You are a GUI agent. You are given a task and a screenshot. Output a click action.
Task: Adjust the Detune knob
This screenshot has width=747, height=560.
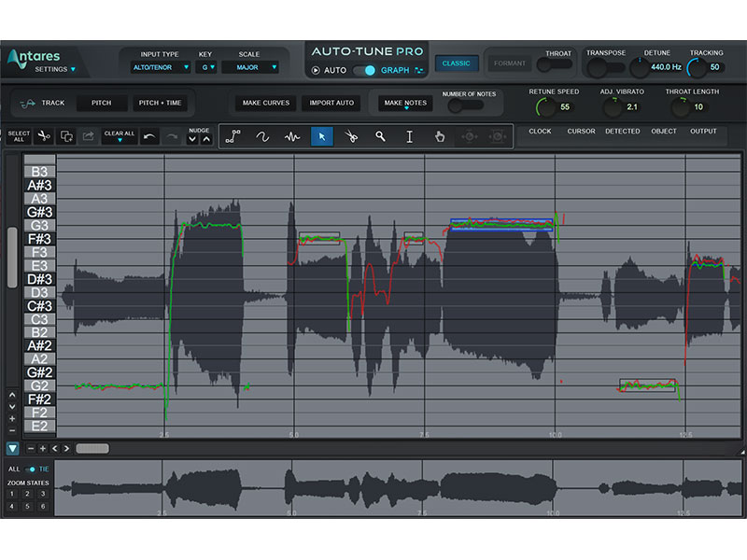640,67
